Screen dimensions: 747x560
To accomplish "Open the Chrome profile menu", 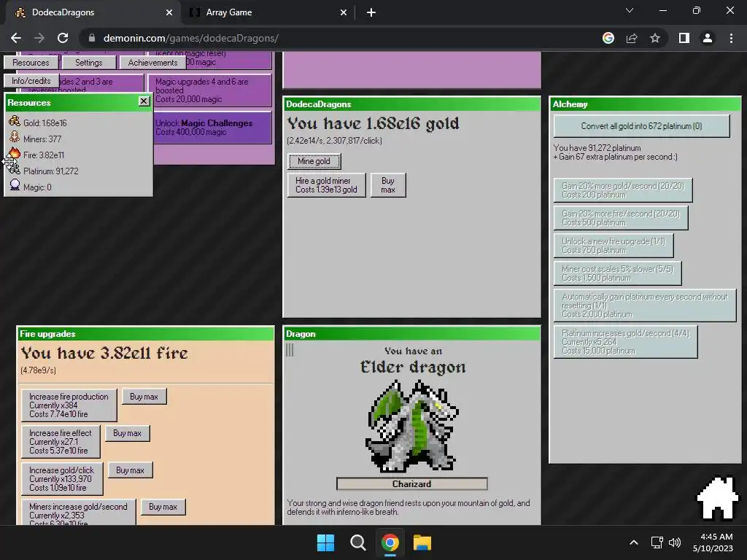I will 708,38.
